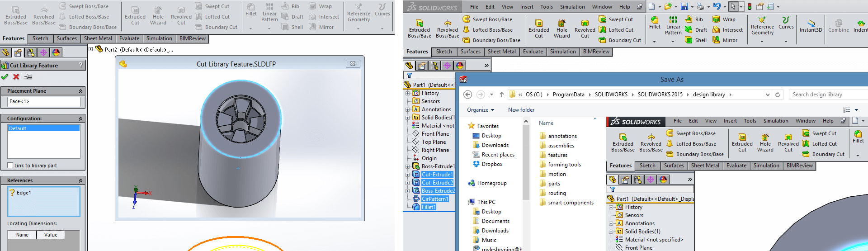Open Reference Geometry dropdown in top-right window
The width and height of the screenshot is (868, 251).
(762, 42)
